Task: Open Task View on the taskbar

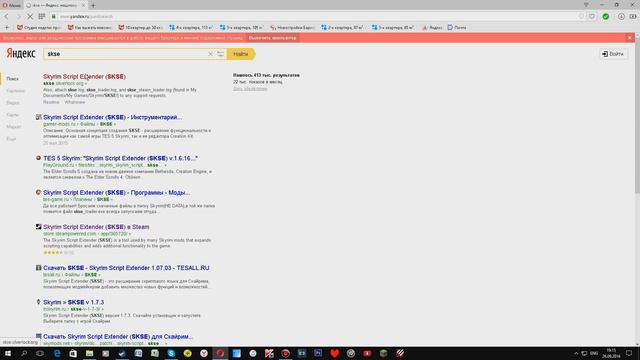Action: [x=40, y=353]
